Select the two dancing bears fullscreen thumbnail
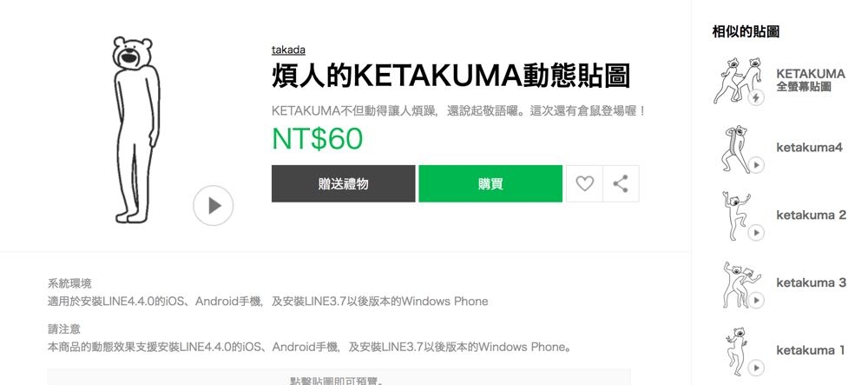Image resolution: width=868 pixels, height=385 pixels. (x=737, y=80)
